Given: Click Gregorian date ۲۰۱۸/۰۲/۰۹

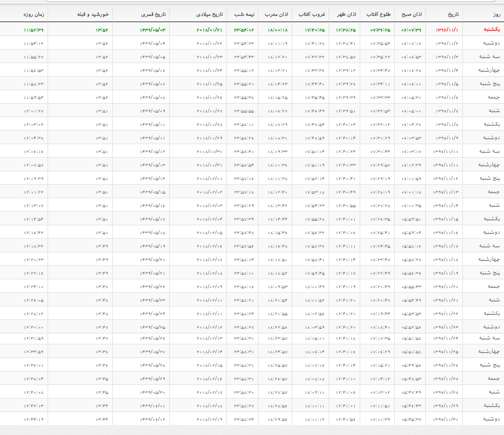Looking at the screenshot, I should pos(209,286).
